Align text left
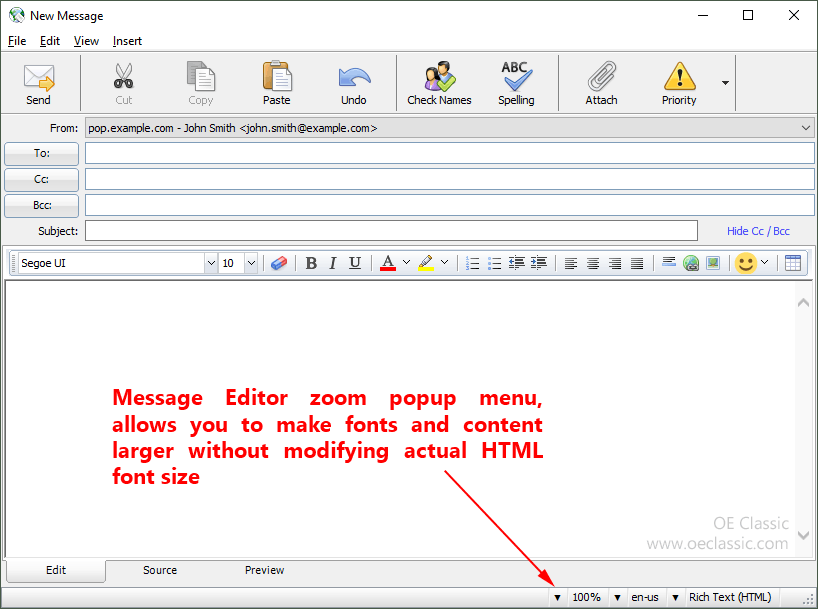Image resolution: width=818 pixels, height=609 pixels. pyautogui.click(x=571, y=264)
